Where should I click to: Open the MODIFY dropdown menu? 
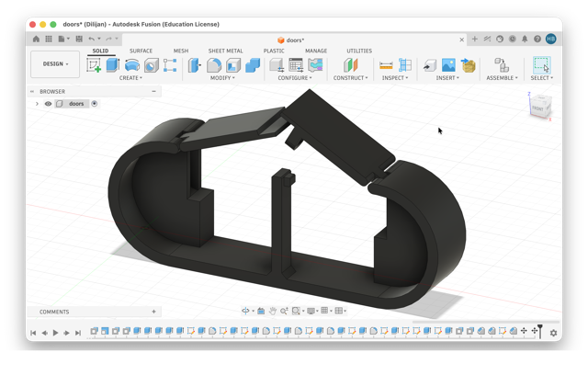pos(222,78)
